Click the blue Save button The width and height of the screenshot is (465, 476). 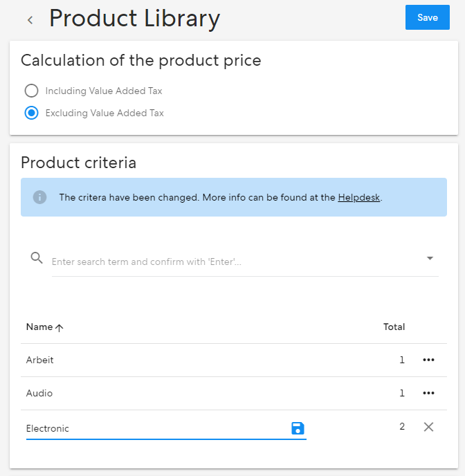tap(428, 17)
